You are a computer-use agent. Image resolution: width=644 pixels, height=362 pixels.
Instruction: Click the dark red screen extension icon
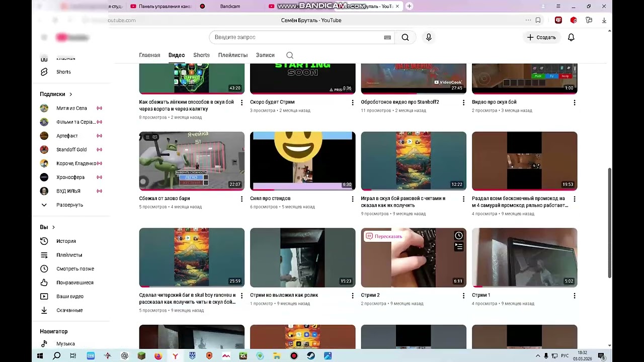558,20
